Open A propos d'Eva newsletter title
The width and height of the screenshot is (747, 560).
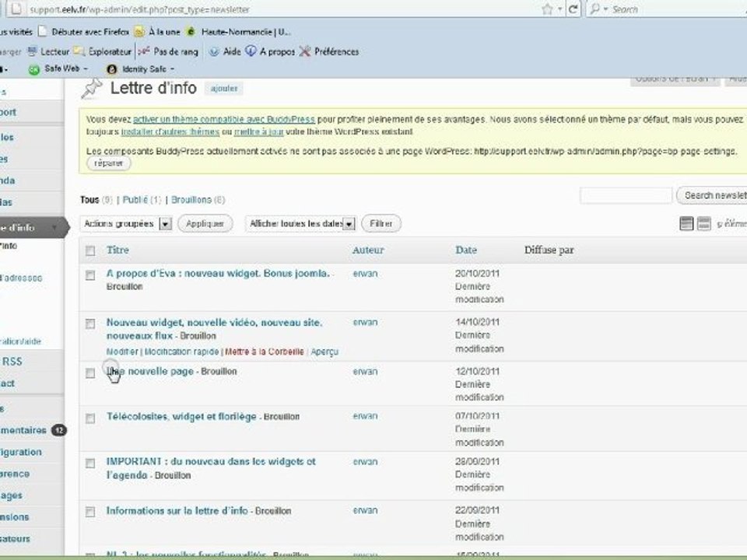pos(218,273)
